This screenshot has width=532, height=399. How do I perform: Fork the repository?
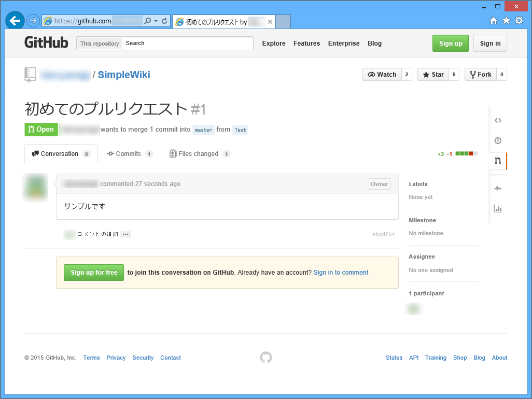(x=481, y=75)
